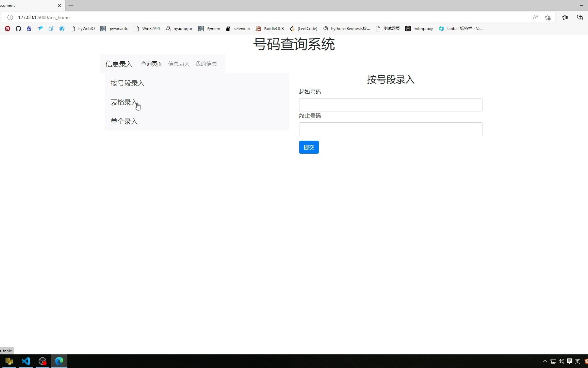
Task: Open the 我的信息 nav item
Action: 206,64
